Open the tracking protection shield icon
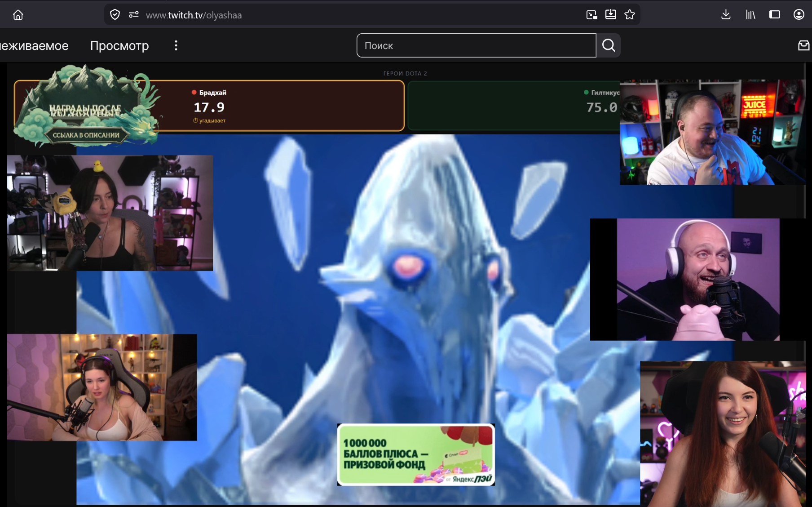The height and width of the screenshot is (507, 812). pyautogui.click(x=115, y=15)
